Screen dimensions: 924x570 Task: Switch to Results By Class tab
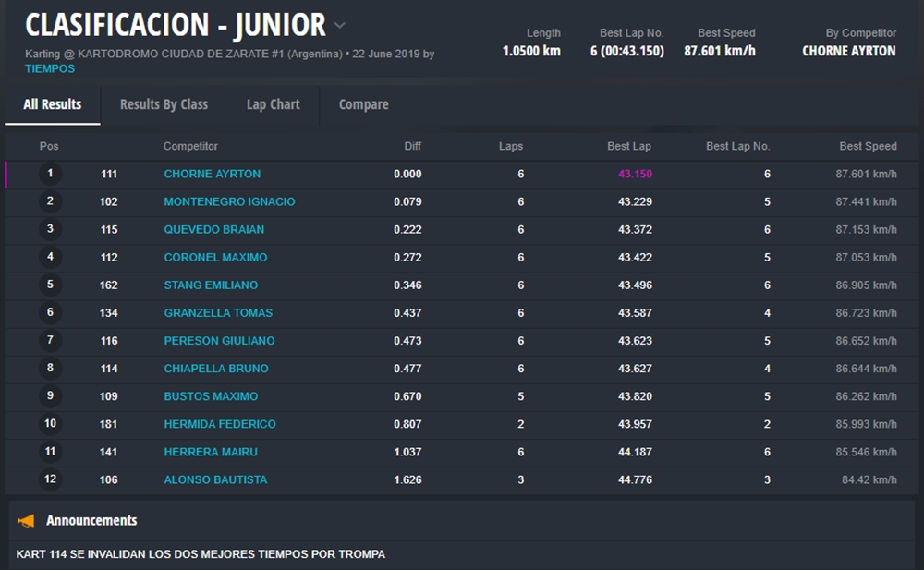[x=164, y=104]
